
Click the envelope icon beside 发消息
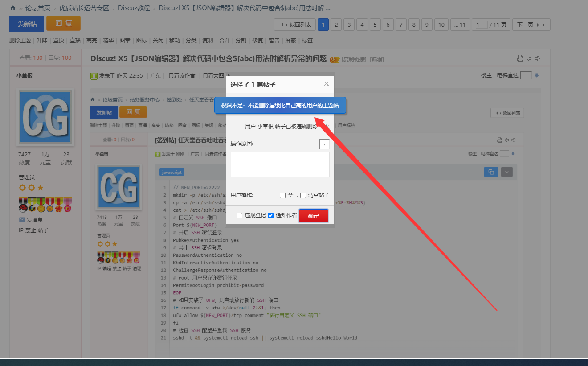22,220
